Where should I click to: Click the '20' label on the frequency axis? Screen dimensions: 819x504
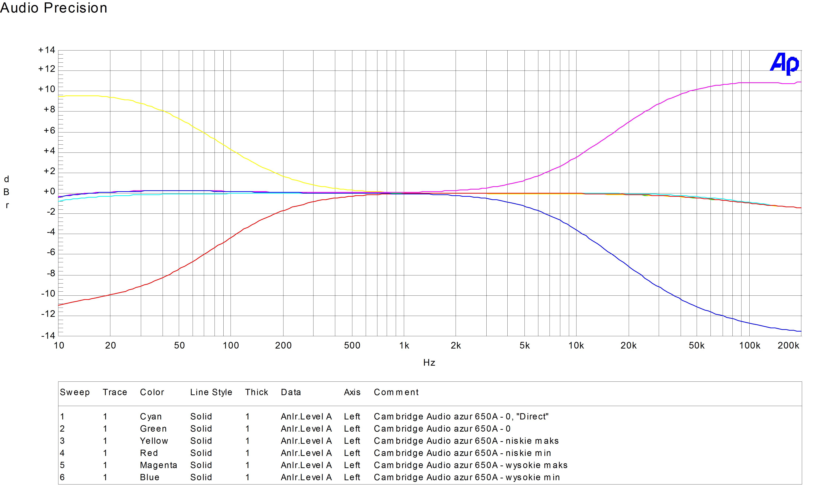(x=111, y=345)
